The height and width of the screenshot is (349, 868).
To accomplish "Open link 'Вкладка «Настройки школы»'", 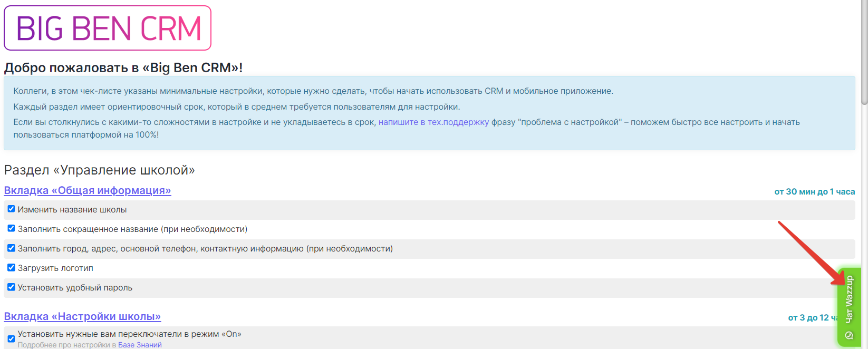I will 82,316.
